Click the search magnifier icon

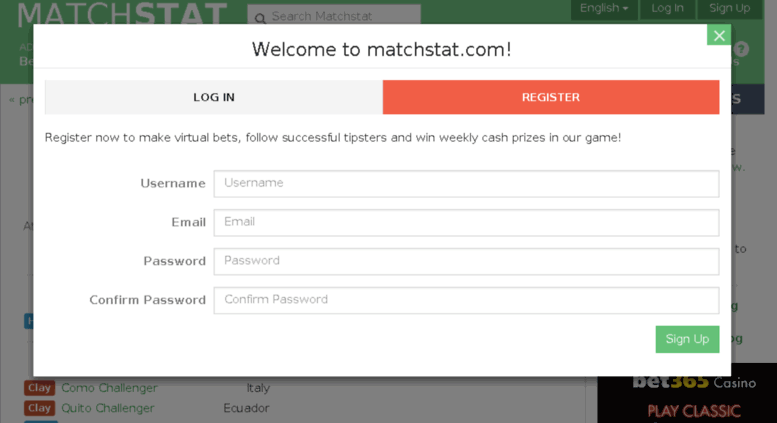point(260,18)
